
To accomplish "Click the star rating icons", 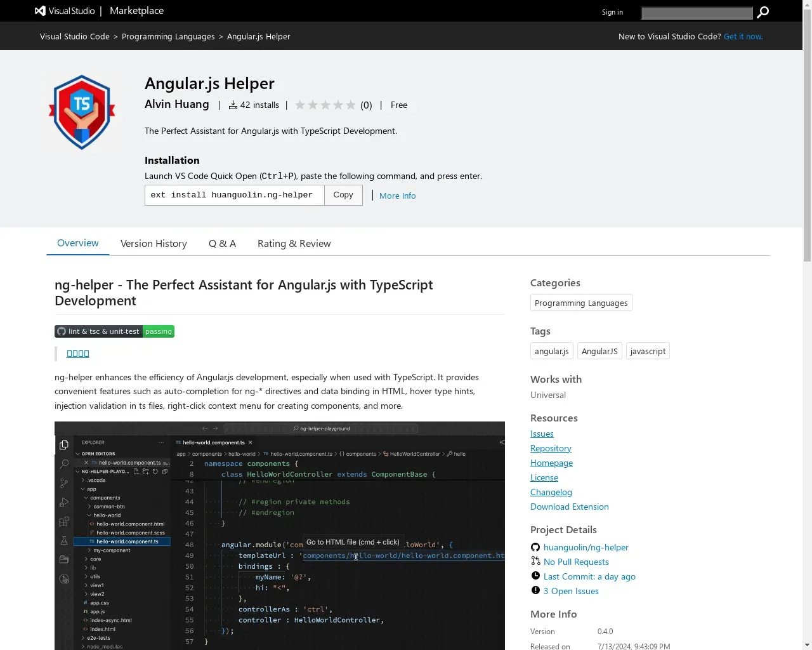I will coord(325,105).
